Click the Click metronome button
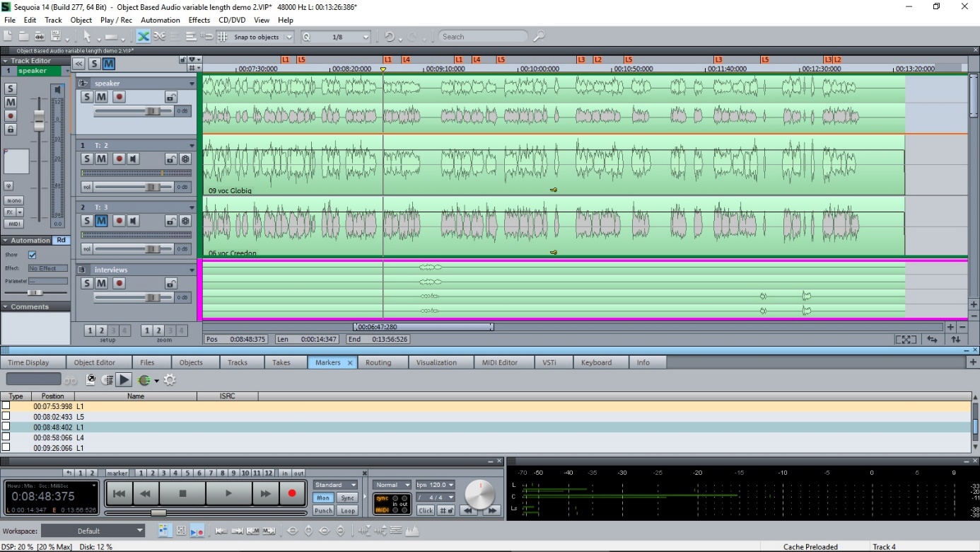The width and height of the screenshot is (980, 552). click(x=426, y=510)
